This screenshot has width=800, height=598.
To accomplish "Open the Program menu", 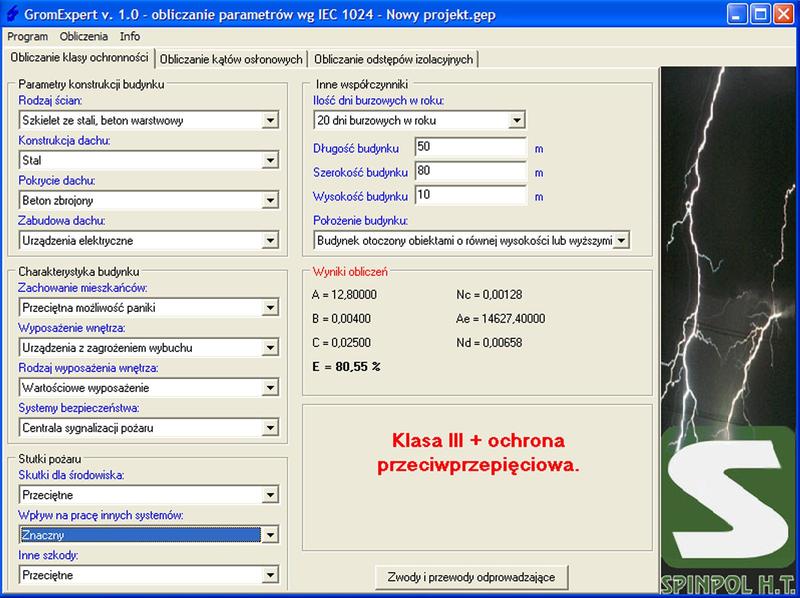I will click(27, 37).
